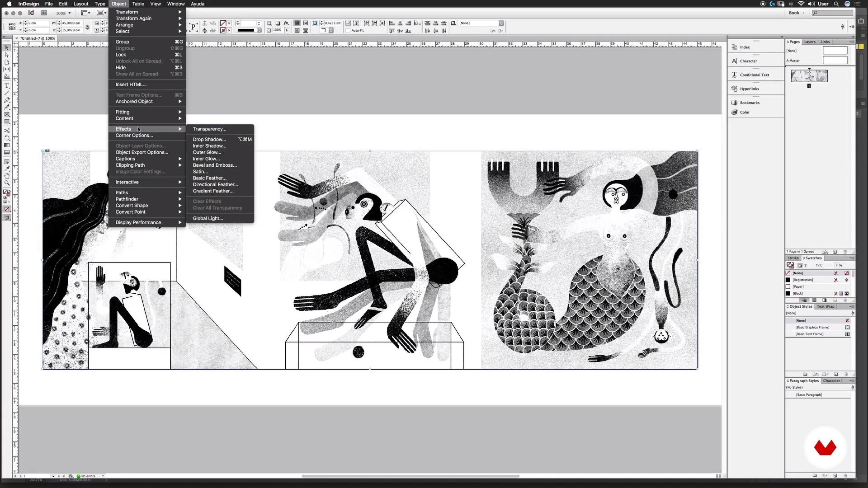Select the Zoom tool
Viewport: 868px width, 488px height.
click(7, 183)
